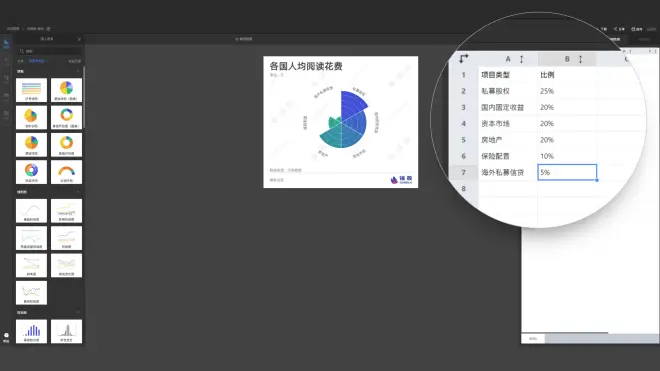Click the first breadcrumb item at top left
Viewport: 660px width, 371px height.
point(13,29)
